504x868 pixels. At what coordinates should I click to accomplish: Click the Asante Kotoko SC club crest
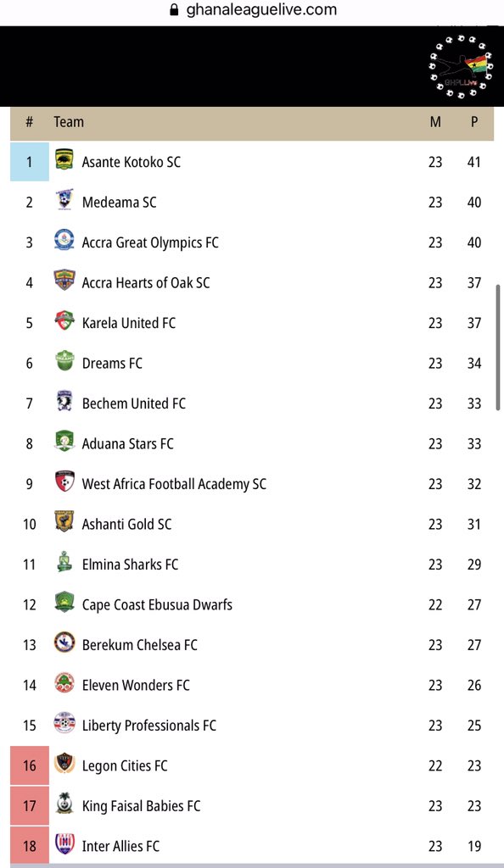click(64, 160)
